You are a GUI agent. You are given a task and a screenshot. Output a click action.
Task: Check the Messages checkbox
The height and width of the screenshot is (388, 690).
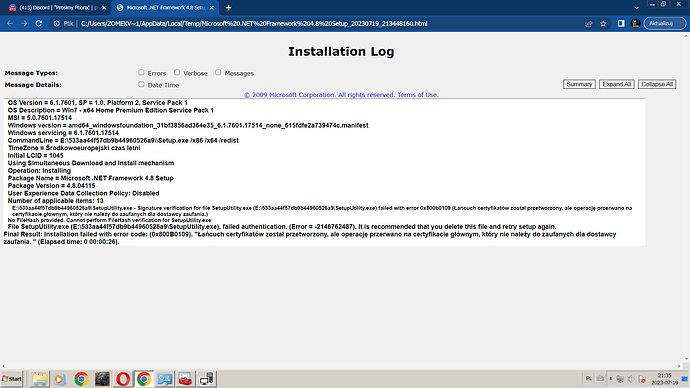(218, 72)
